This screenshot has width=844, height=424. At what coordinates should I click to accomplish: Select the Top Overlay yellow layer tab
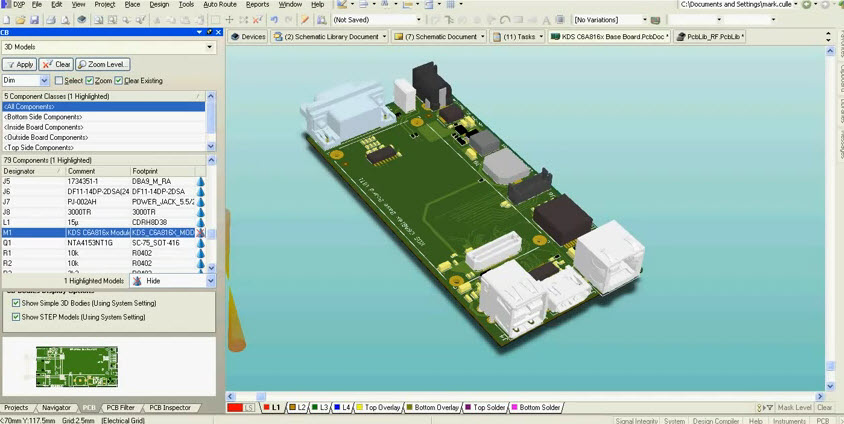(x=378, y=407)
